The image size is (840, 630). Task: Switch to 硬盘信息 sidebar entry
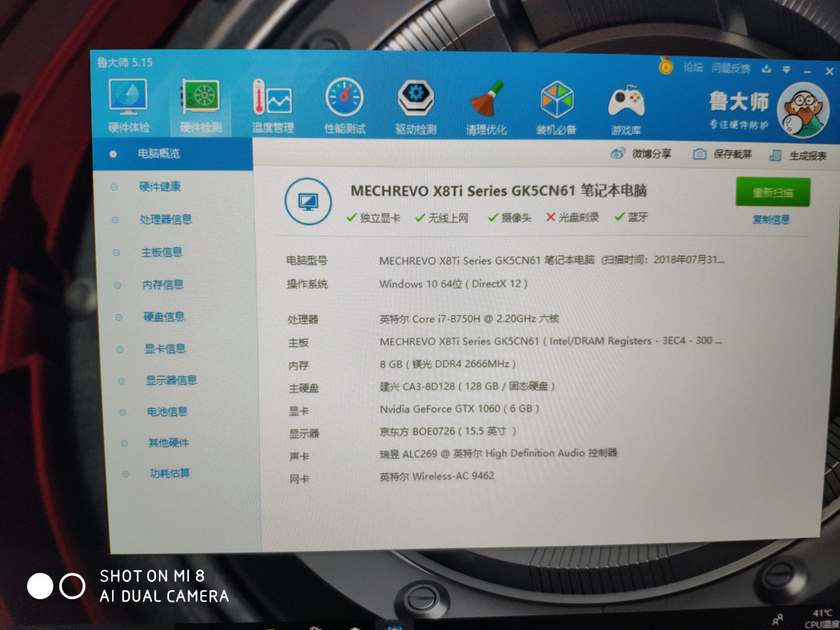pos(164,317)
